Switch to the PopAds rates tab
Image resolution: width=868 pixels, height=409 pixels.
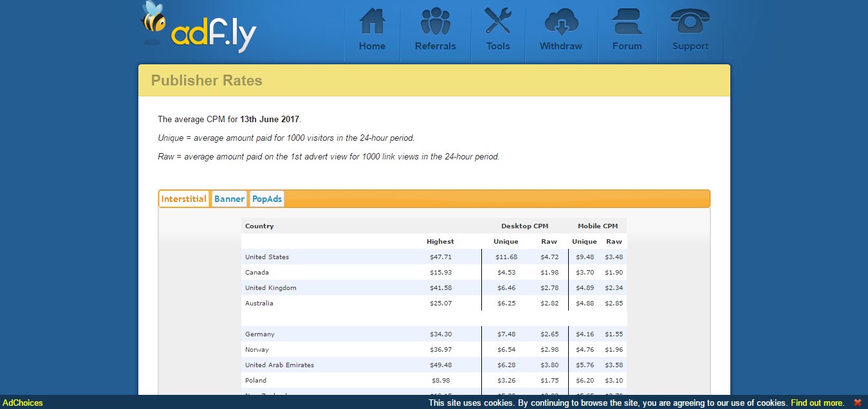click(x=266, y=199)
